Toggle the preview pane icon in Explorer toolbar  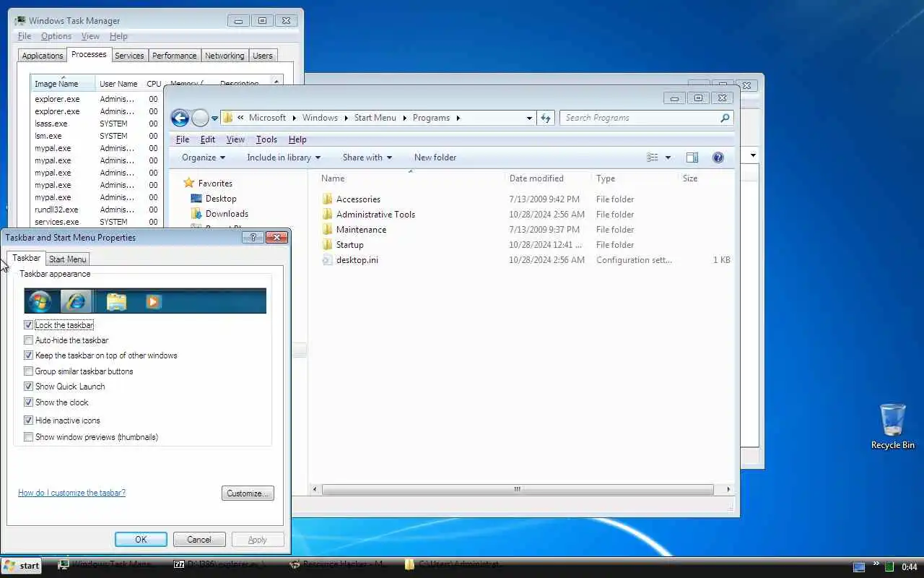(692, 158)
